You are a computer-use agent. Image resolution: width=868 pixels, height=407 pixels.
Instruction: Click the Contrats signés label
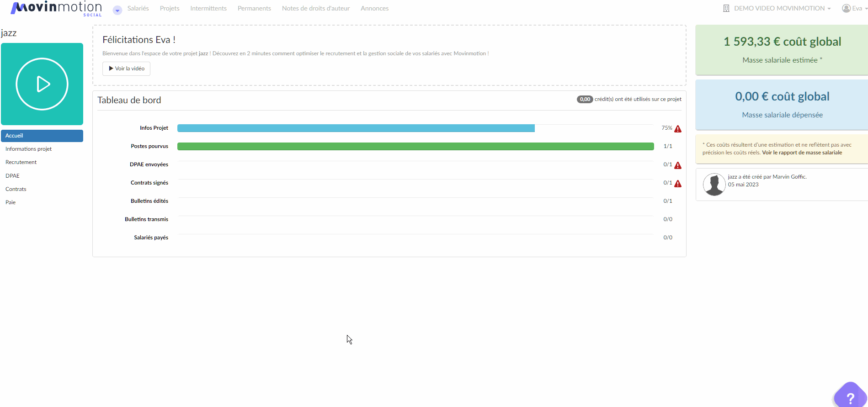point(149,183)
